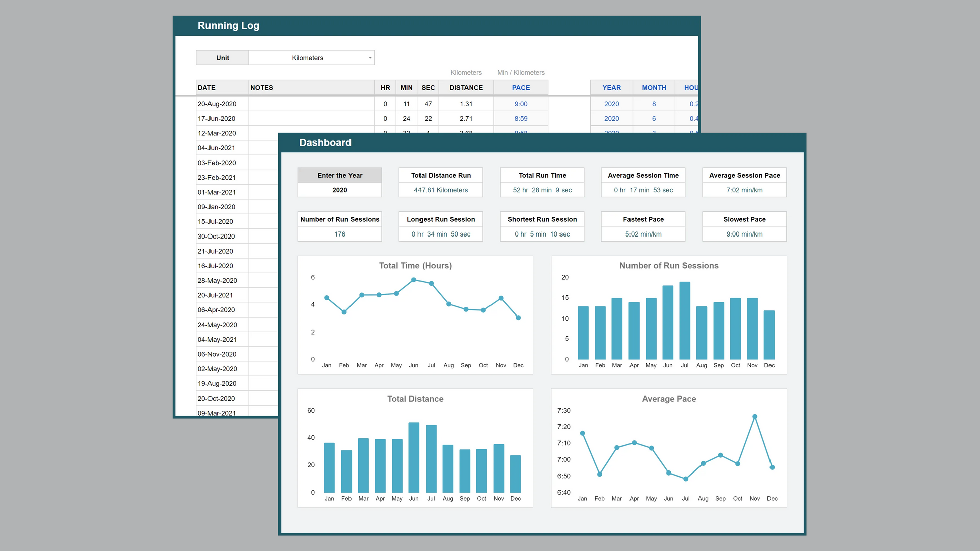Select the pace value 9:00 cell
Screen dimensions: 980x551
[x=521, y=104]
